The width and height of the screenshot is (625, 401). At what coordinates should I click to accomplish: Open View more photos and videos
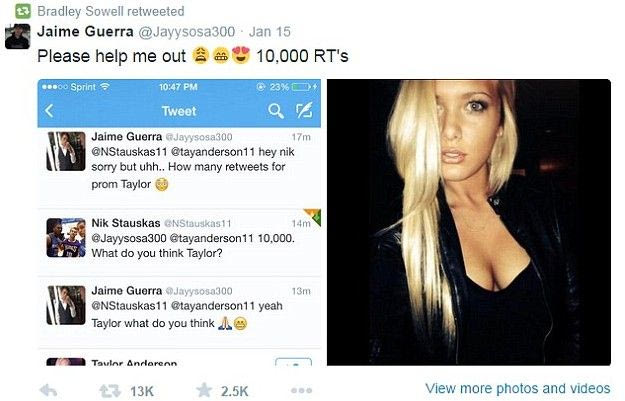coord(517,388)
